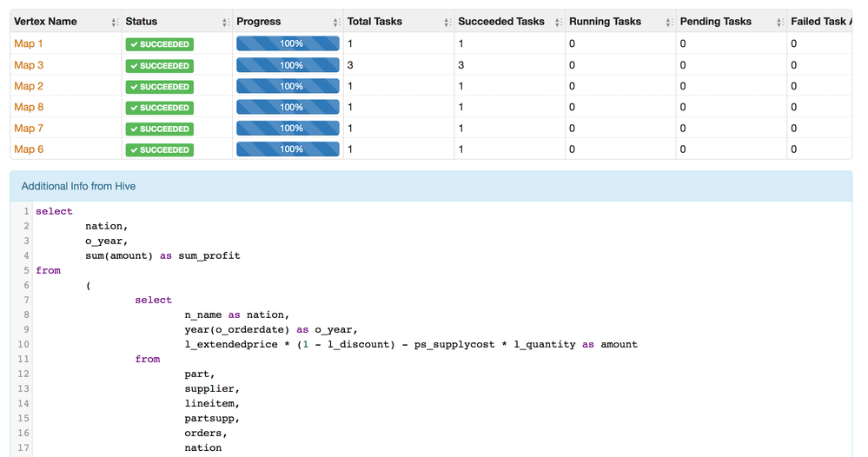Click sort arrows in Status header

pos(226,22)
